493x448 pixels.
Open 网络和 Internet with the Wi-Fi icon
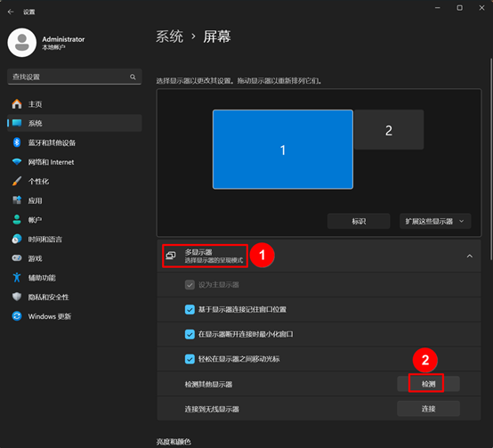point(17,162)
